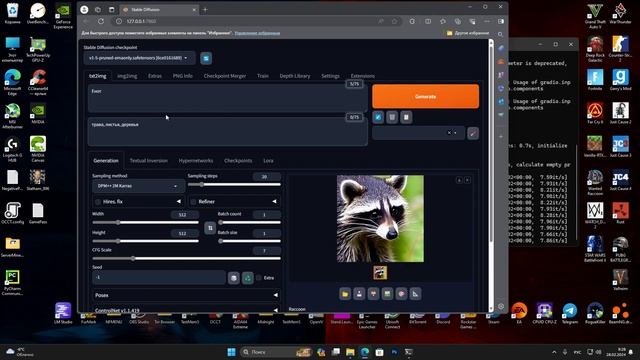The height and width of the screenshot is (360, 640).
Task: Open the Sampling method dropdown
Action: [x=138, y=186]
